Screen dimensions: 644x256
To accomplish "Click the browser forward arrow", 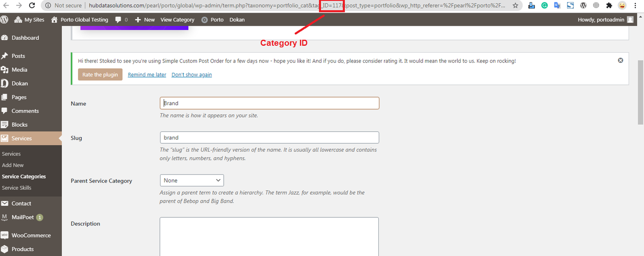I will coord(18,6).
